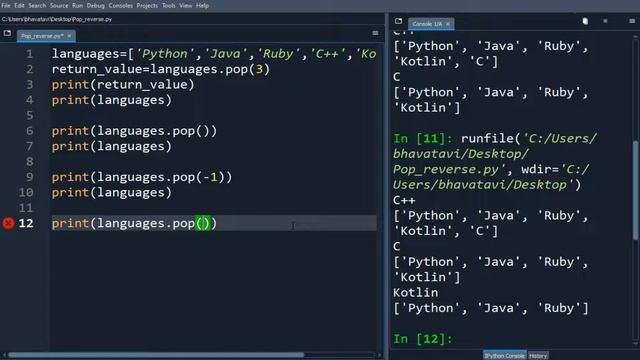The image size is (640, 360).
Task: Click the In [12]: console prompt
Action: (423, 339)
